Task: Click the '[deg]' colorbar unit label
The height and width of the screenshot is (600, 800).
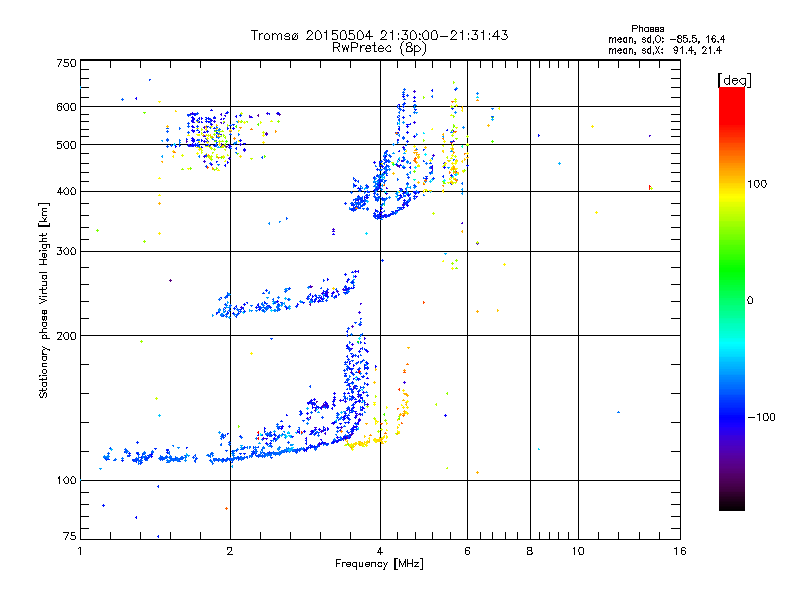Action: pyautogui.click(x=734, y=80)
